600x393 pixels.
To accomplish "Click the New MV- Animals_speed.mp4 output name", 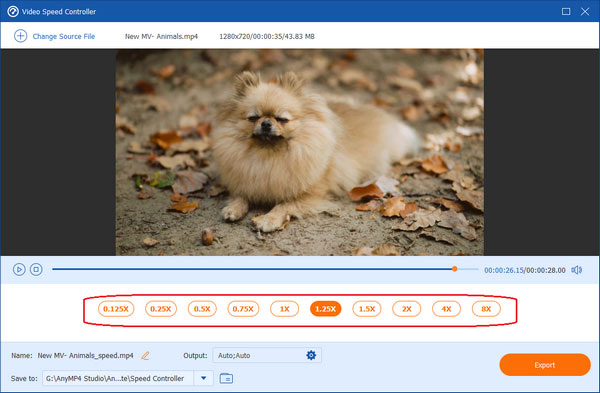I will [x=85, y=355].
